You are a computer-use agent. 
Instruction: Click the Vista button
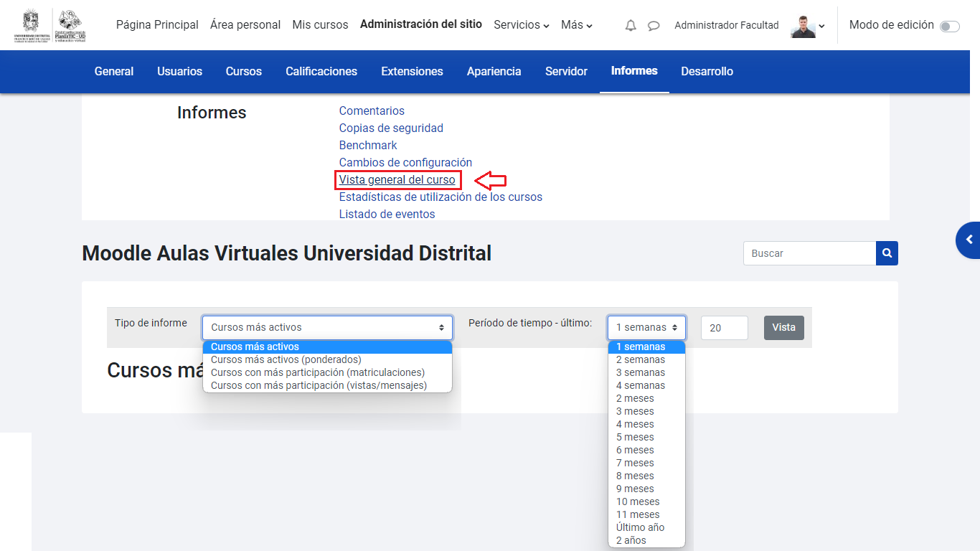[x=783, y=327]
